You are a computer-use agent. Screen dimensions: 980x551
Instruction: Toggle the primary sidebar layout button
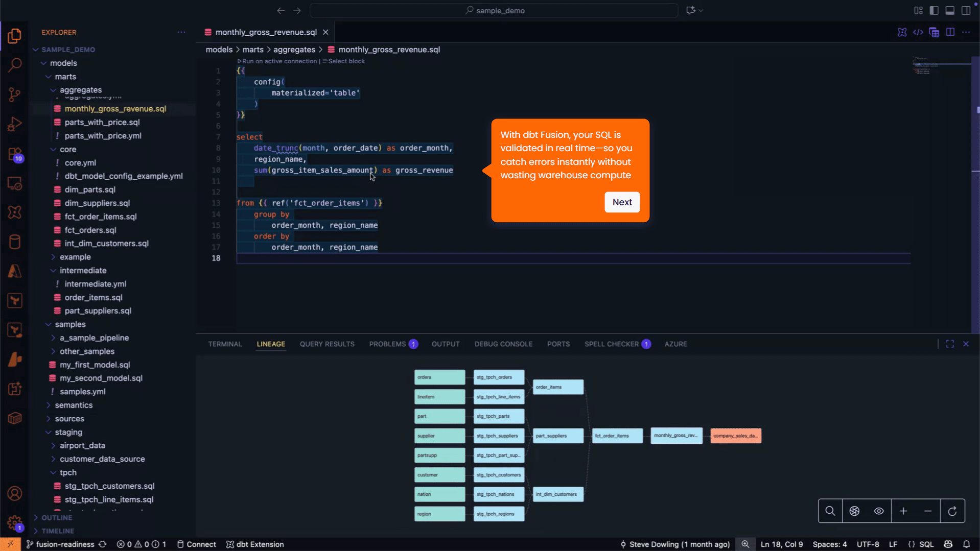point(934,11)
